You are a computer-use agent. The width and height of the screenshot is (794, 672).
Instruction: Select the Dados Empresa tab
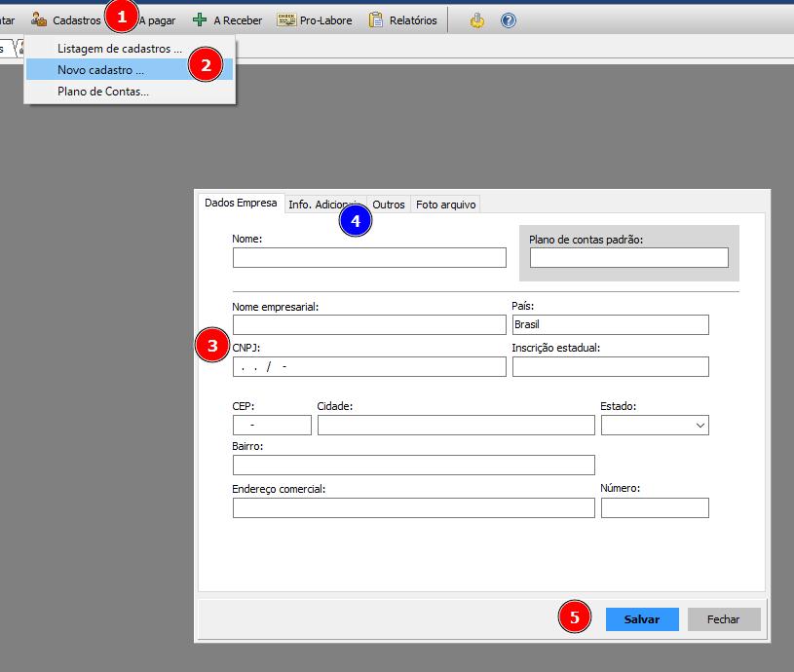coord(241,203)
